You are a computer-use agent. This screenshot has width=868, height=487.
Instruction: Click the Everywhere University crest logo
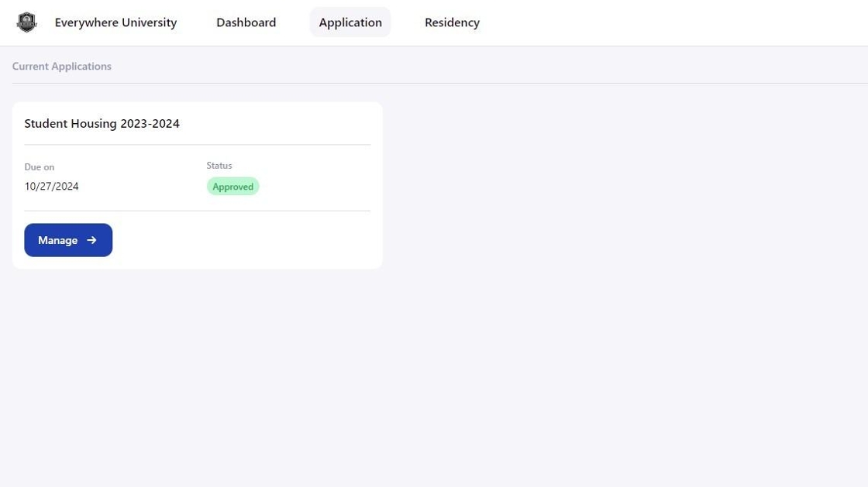click(x=26, y=22)
